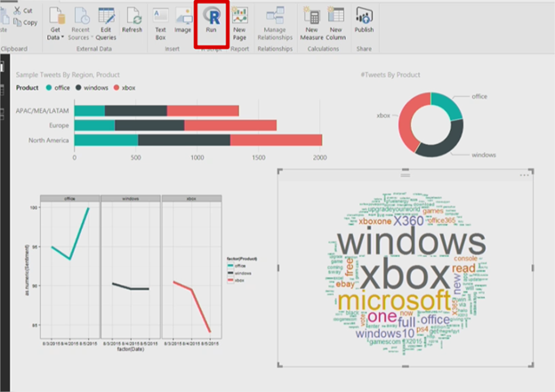This screenshot has height=392, width=555.
Task: Create a New Measure
Action: tap(312, 21)
